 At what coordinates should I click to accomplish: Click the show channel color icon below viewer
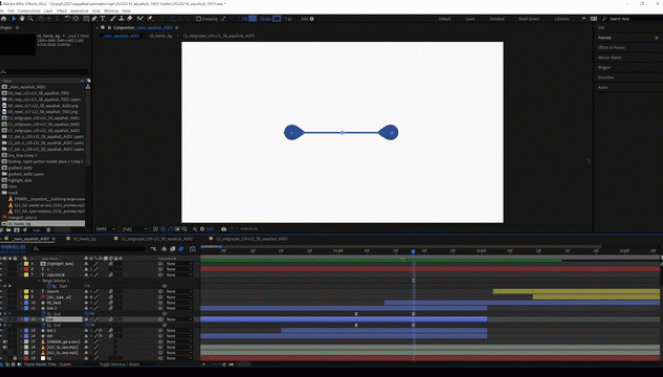click(195, 229)
